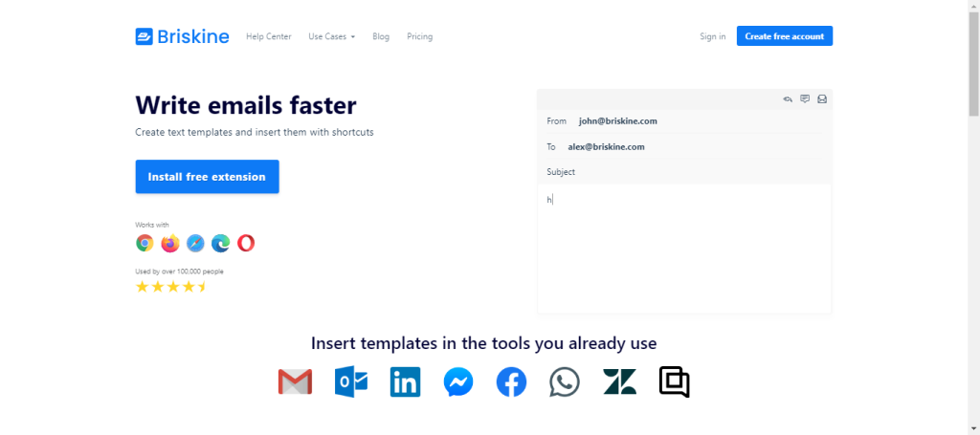This screenshot has height=435, width=980.
Task: Click the Zendesk icon
Action: tap(619, 382)
